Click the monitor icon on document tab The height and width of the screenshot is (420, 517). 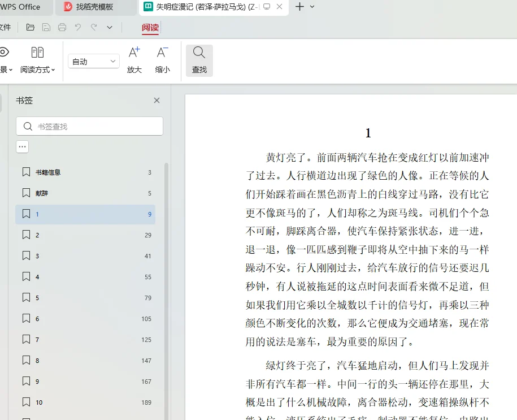[267, 7]
